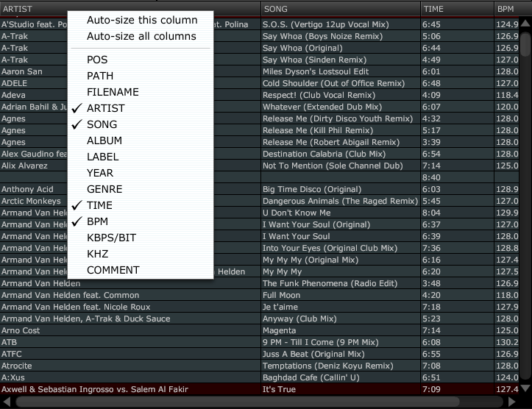Image resolution: width=532 pixels, height=409 pixels.
Task: Click the vertical scrollbar track
Action: pyautogui.click(x=525, y=221)
